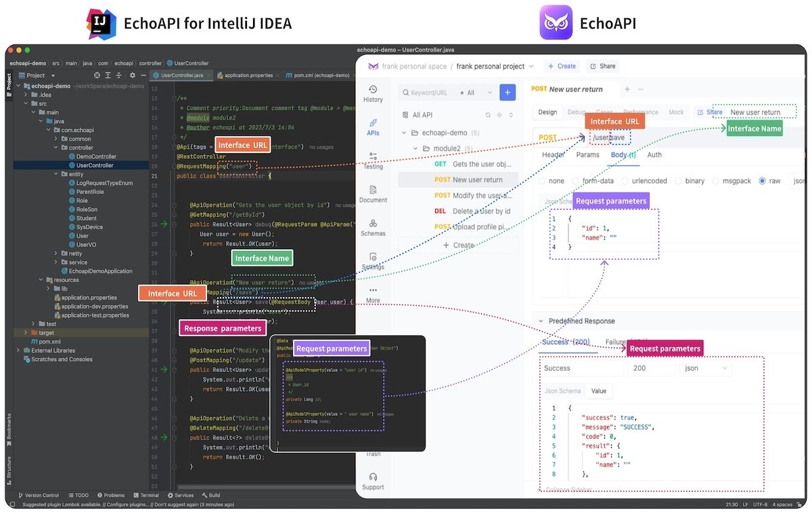This screenshot has width=812, height=514.
Task: Open EchoAPI Settings from the sidebar
Action: (373, 261)
